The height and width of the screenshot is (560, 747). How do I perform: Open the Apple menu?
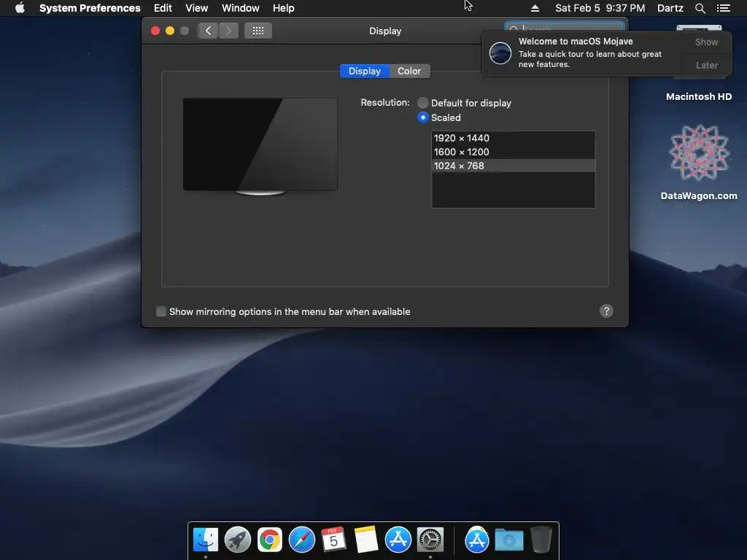20,8
